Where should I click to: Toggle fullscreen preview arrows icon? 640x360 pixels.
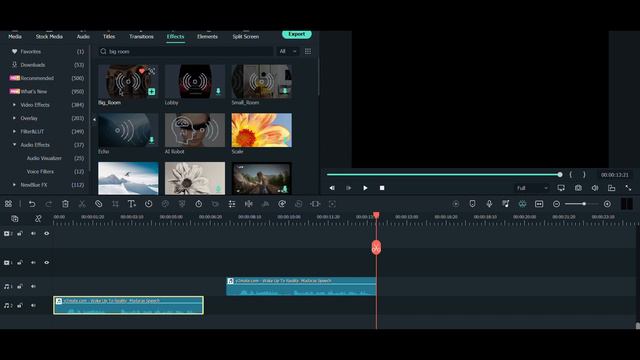tap(628, 188)
